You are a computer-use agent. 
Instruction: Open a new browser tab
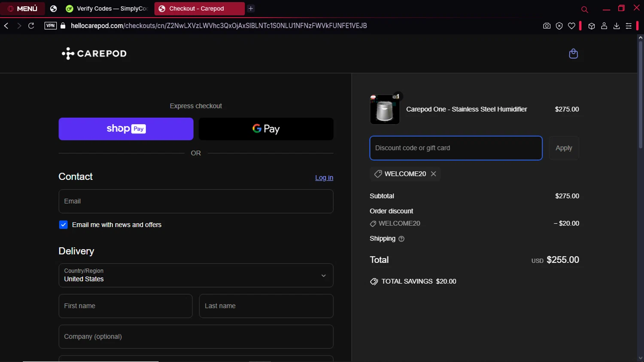(x=251, y=9)
